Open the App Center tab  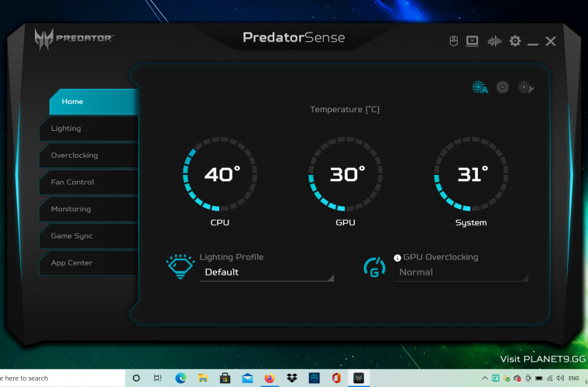pos(89,263)
